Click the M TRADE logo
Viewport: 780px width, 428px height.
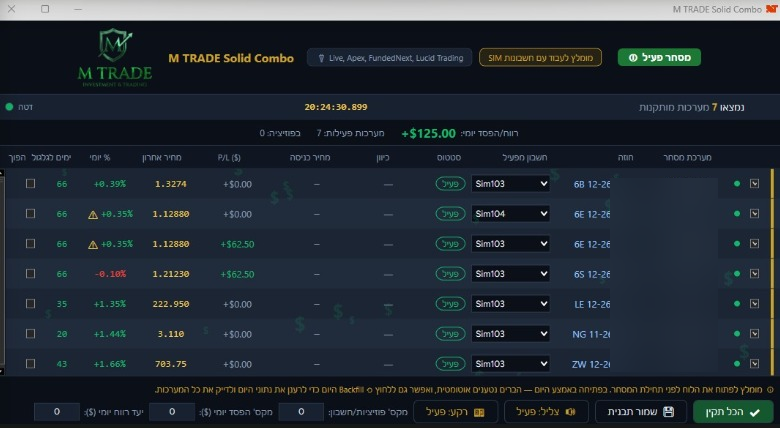click(115, 58)
